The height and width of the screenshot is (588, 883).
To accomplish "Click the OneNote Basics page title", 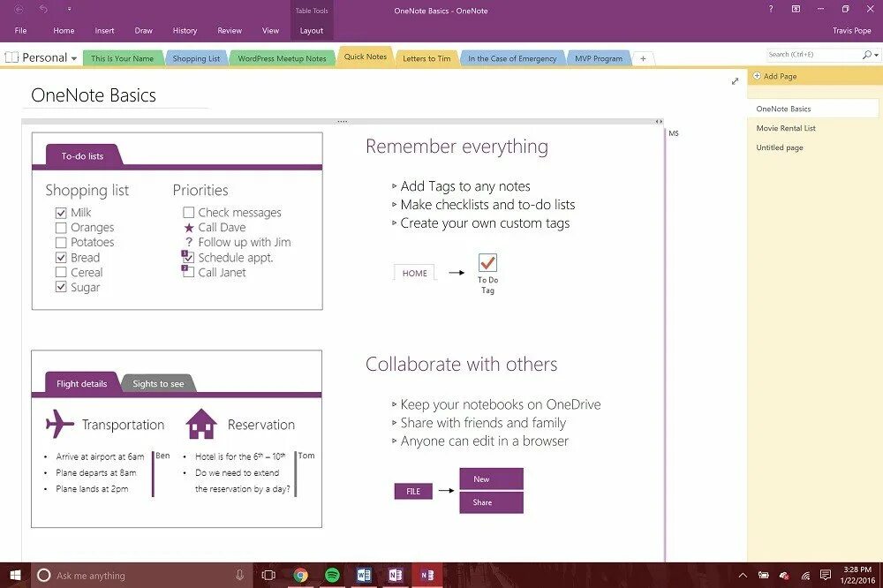I will pos(94,95).
